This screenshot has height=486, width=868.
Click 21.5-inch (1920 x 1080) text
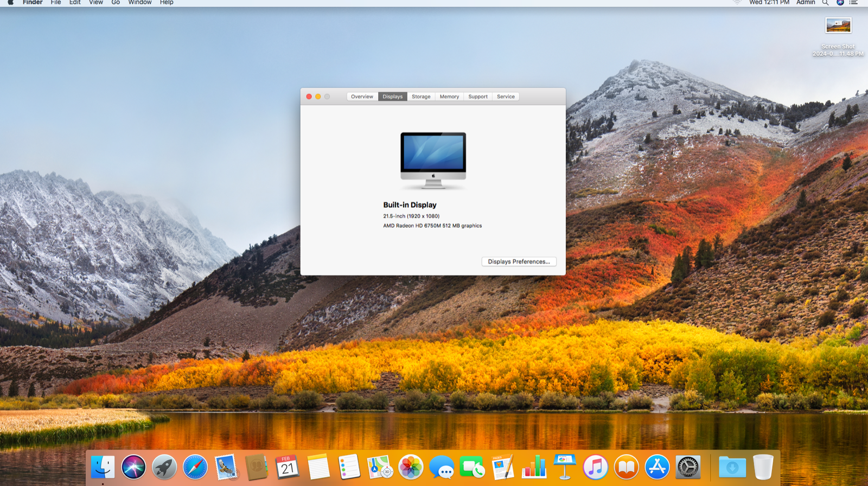point(411,216)
